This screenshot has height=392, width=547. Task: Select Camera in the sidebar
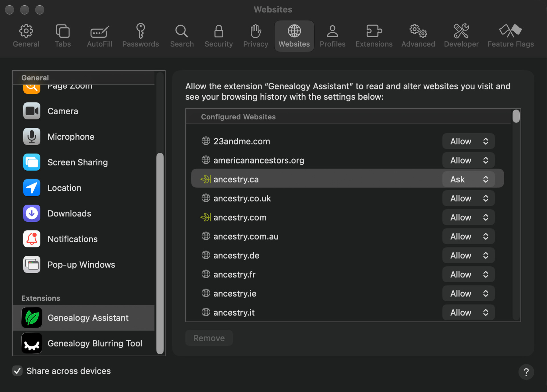[83, 111]
